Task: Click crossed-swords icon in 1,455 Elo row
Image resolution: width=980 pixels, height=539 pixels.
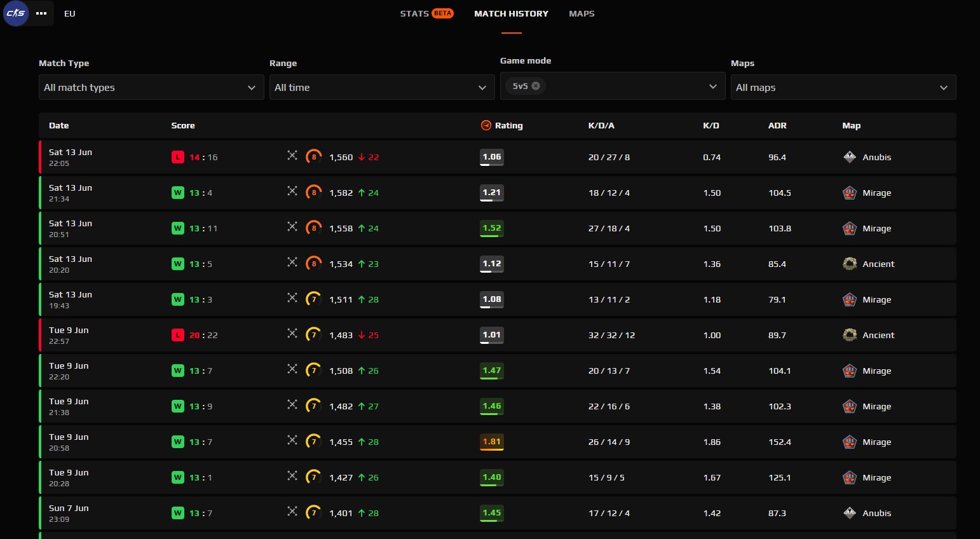Action: [x=292, y=440]
